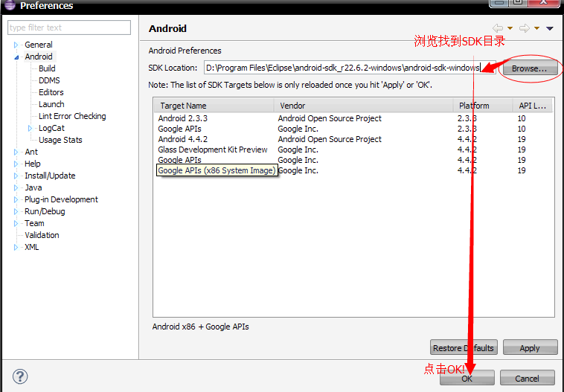The height and width of the screenshot is (392, 564).
Task: Click the Run/Debug tree label
Action: pyautogui.click(x=45, y=211)
